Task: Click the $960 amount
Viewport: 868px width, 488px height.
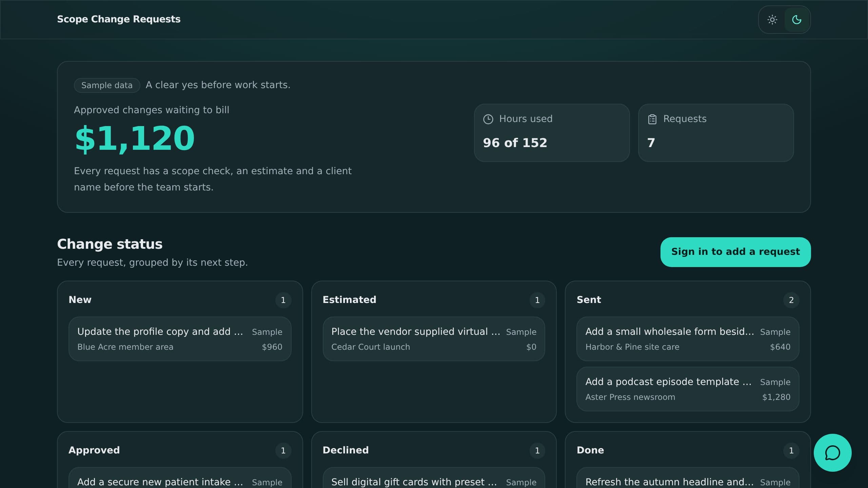Action: coord(272,347)
